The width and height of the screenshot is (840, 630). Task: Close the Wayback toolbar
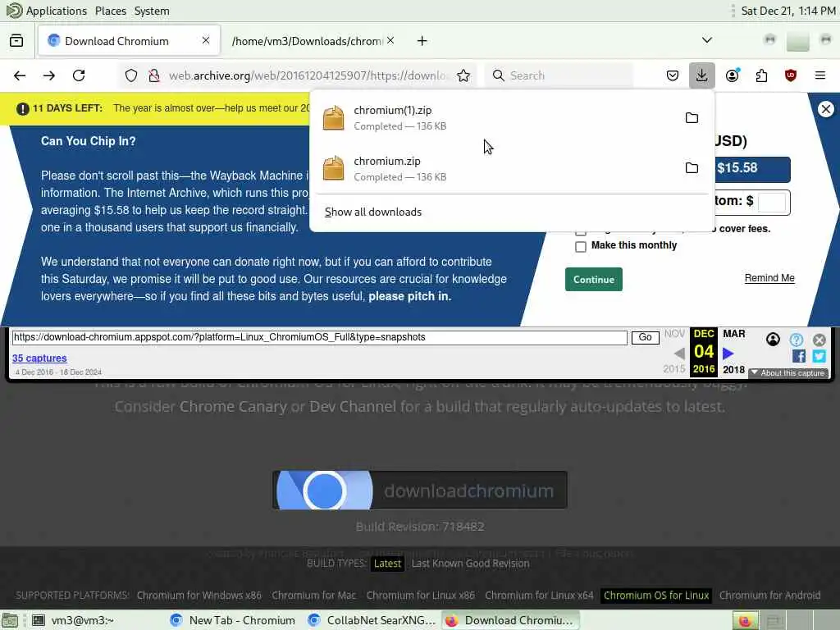point(819,340)
